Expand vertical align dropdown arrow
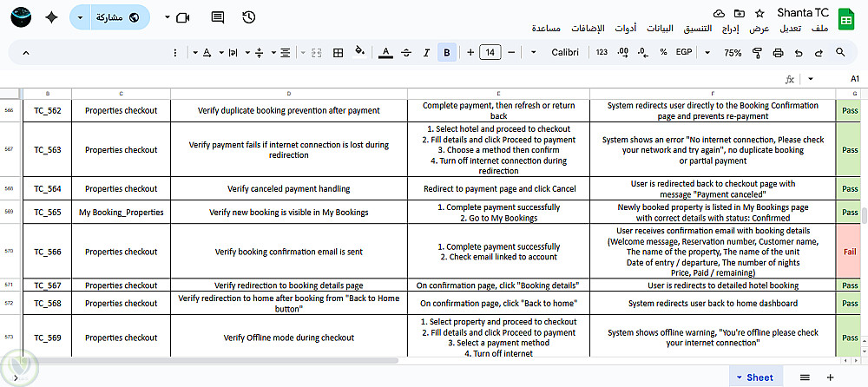 [247, 53]
